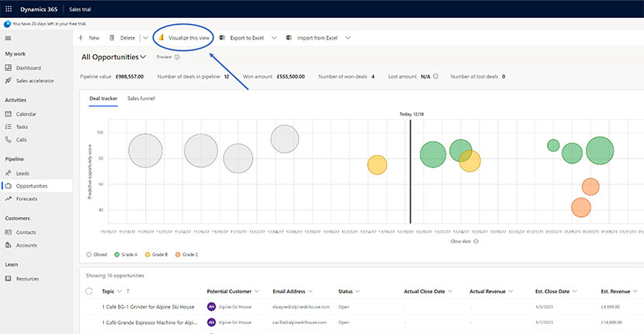Toggle the select-all circle in the table header
This screenshot has width=644, height=334.
point(89,291)
